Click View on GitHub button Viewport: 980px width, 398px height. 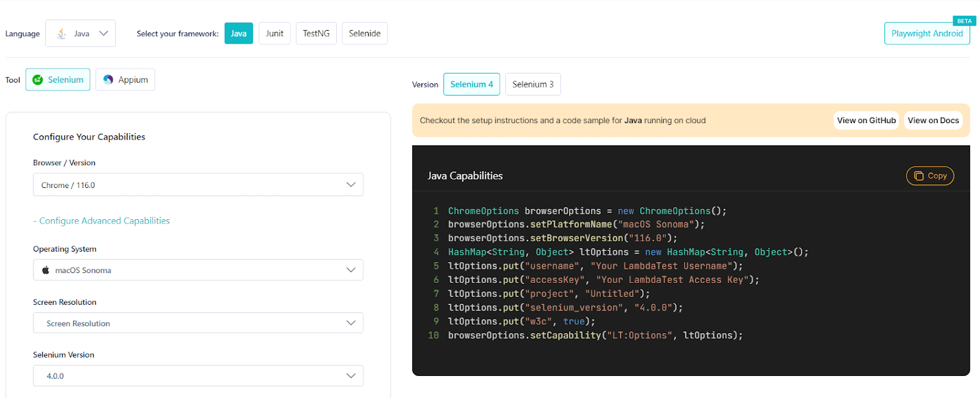(866, 121)
